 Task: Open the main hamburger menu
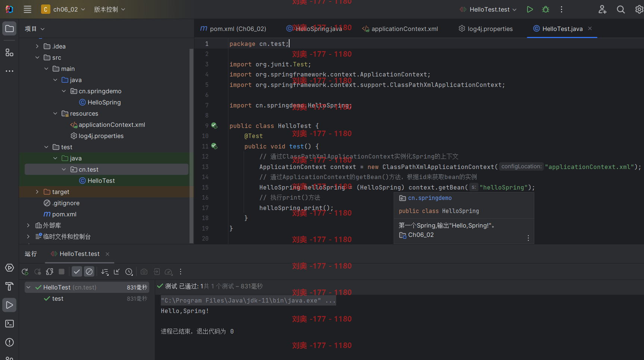(x=28, y=9)
